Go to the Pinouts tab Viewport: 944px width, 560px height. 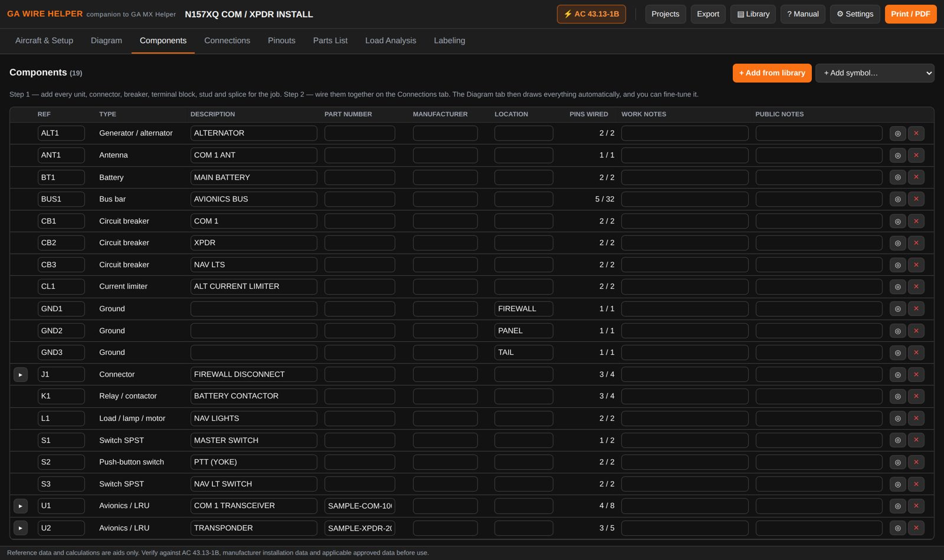281,41
